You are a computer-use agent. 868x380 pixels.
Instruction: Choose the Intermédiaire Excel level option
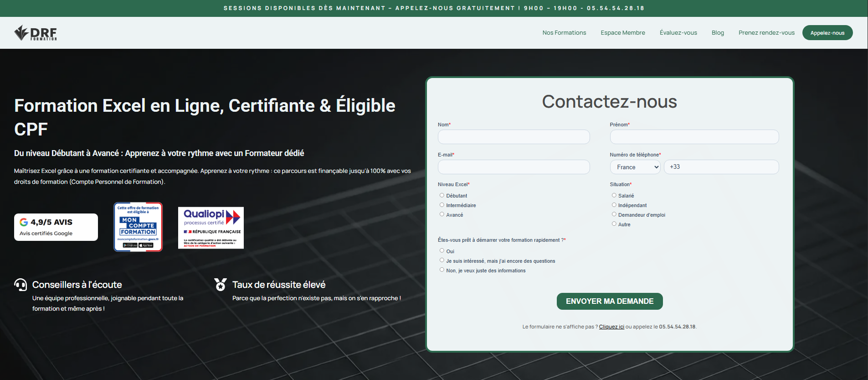click(x=442, y=205)
